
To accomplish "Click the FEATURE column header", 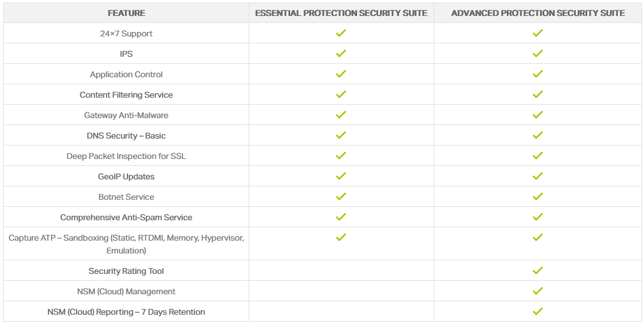I will [126, 13].
